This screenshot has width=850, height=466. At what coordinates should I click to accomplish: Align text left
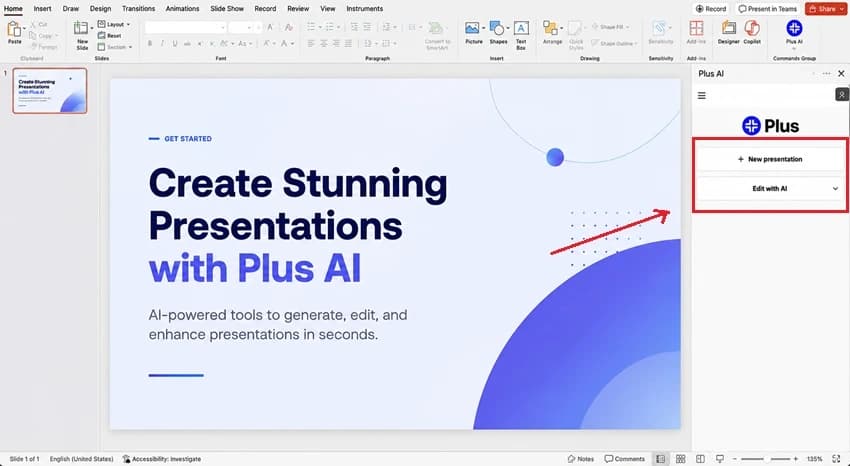(x=311, y=43)
